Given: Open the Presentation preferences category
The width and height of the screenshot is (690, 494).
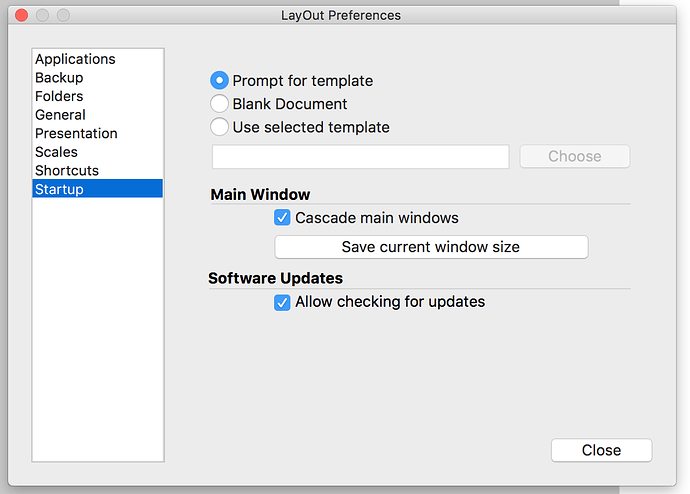Looking at the screenshot, I should click(76, 133).
